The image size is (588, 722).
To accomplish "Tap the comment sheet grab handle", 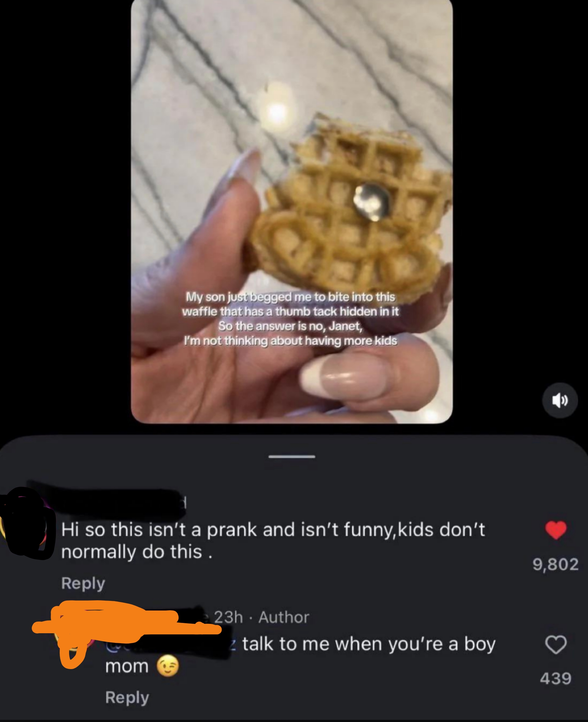I will click(x=292, y=457).
